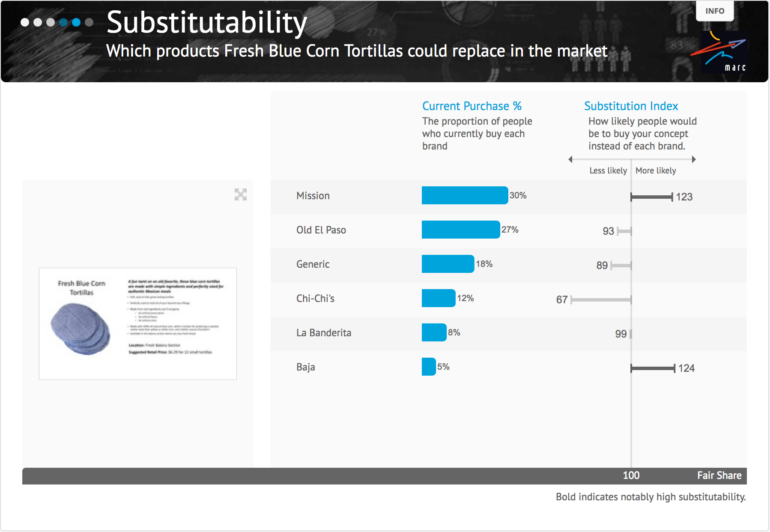Click the La Banderita index 99
770x532 pixels.
(621, 334)
